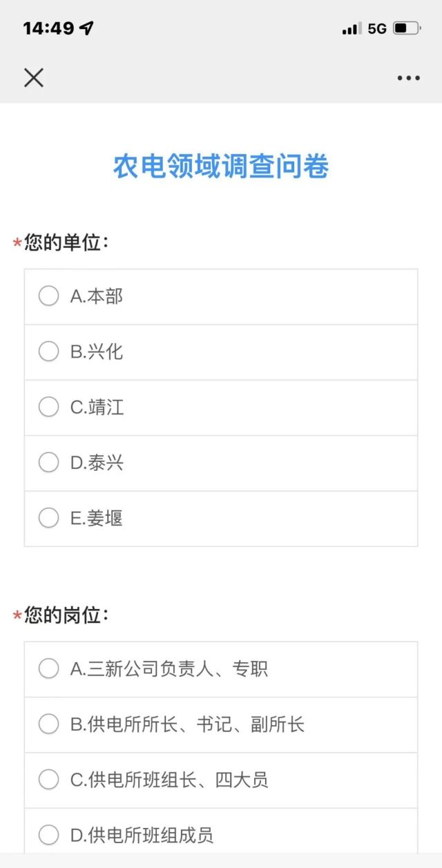Viewport: 442px width, 868px height.
Task: Open the three-dot more options menu
Action: click(408, 78)
